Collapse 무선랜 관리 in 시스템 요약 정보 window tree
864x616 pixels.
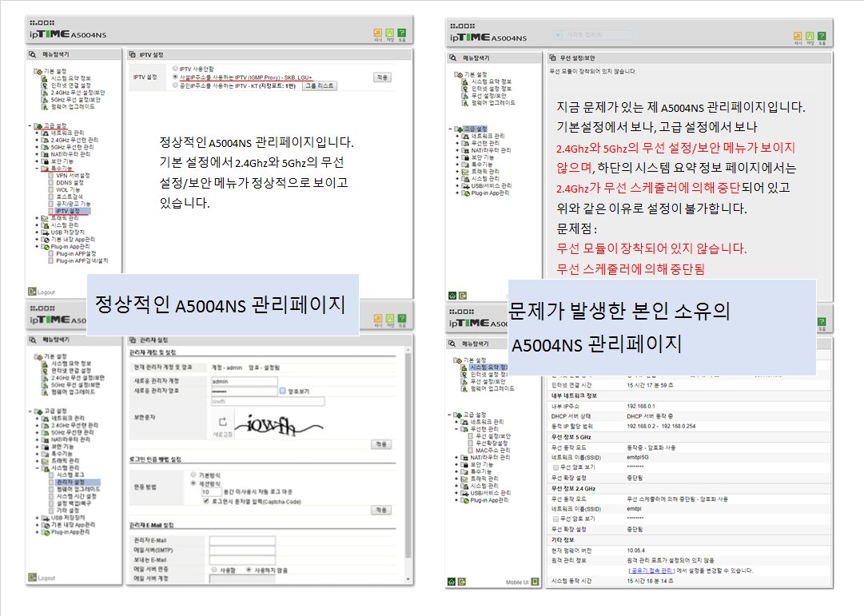457,429
